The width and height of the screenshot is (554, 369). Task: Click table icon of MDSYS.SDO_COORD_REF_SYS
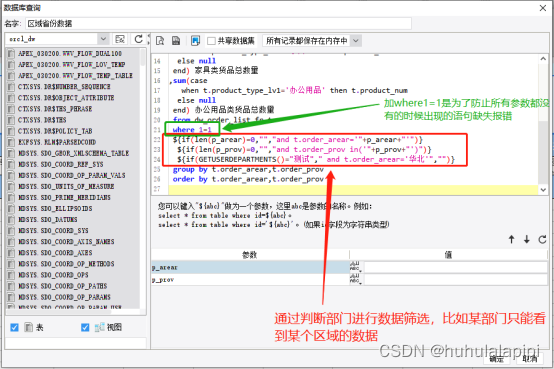[x=11, y=164]
